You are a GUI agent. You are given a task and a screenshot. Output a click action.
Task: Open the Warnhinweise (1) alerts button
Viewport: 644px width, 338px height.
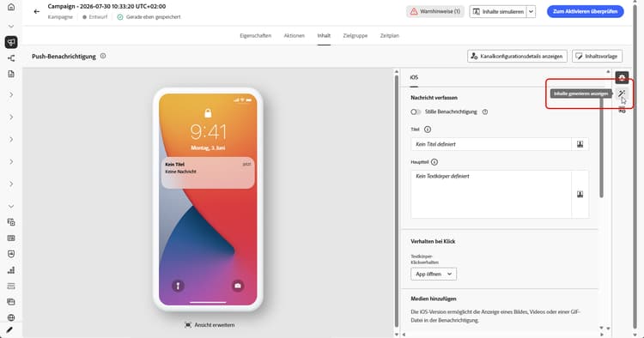pyautogui.click(x=435, y=11)
